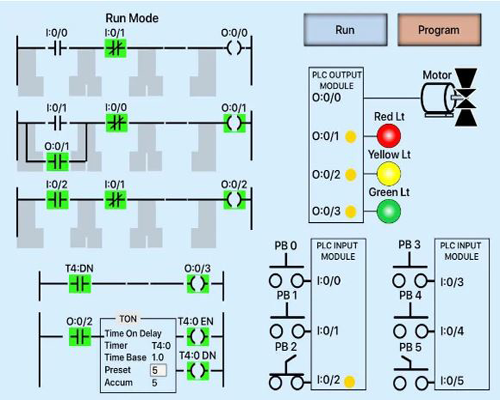Click the Time Base 1.0 value
500x400 pixels.
tap(158, 357)
